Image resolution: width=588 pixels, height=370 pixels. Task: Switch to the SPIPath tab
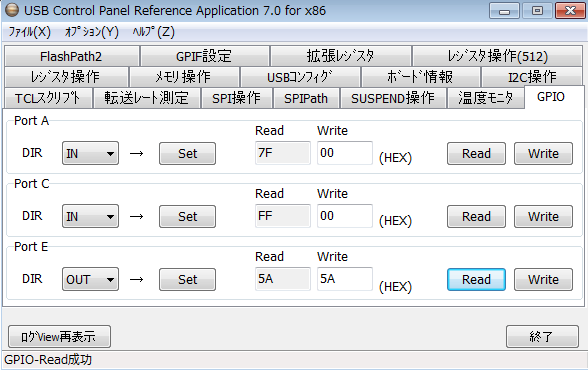pyautogui.click(x=306, y=98)
